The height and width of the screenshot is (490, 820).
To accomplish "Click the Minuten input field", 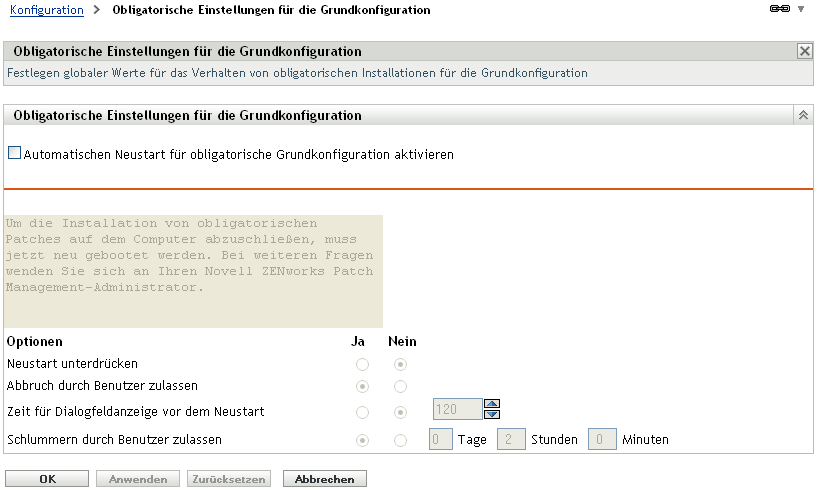I will click(x=602, y=439).
